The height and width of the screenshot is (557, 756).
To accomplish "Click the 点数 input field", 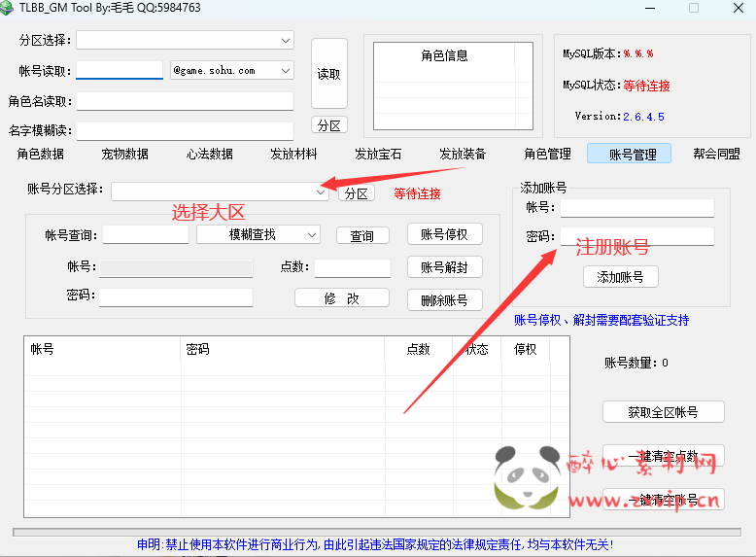I will (353, 268).
